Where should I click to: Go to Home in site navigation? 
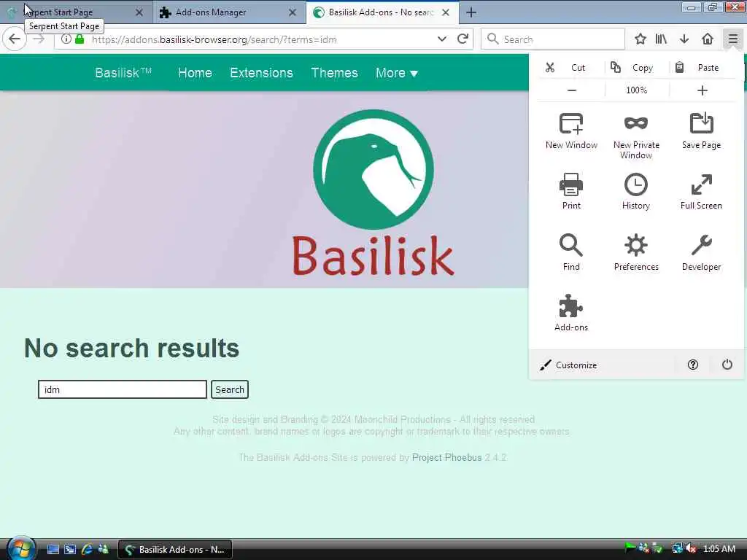click(x=195, y=73)
